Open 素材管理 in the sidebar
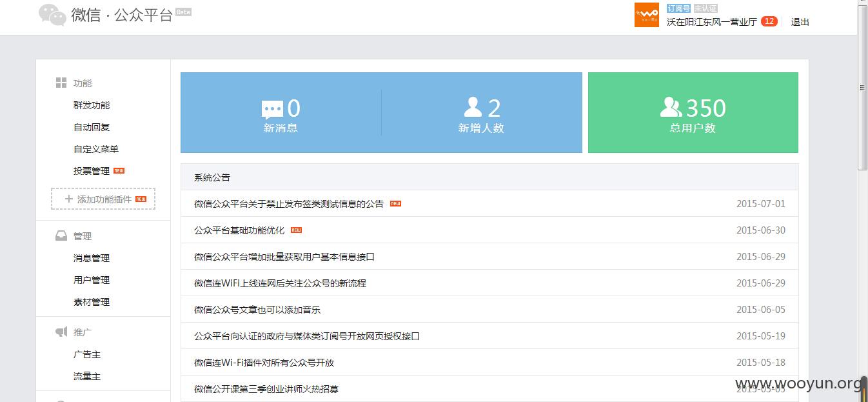868x402 pixels. (x=92, y=302)
